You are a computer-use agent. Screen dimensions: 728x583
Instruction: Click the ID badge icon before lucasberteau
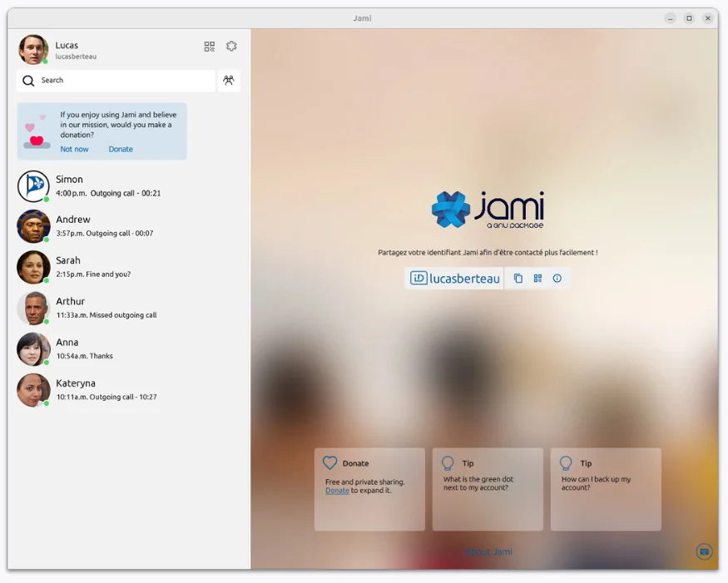[x=418, y=278]
